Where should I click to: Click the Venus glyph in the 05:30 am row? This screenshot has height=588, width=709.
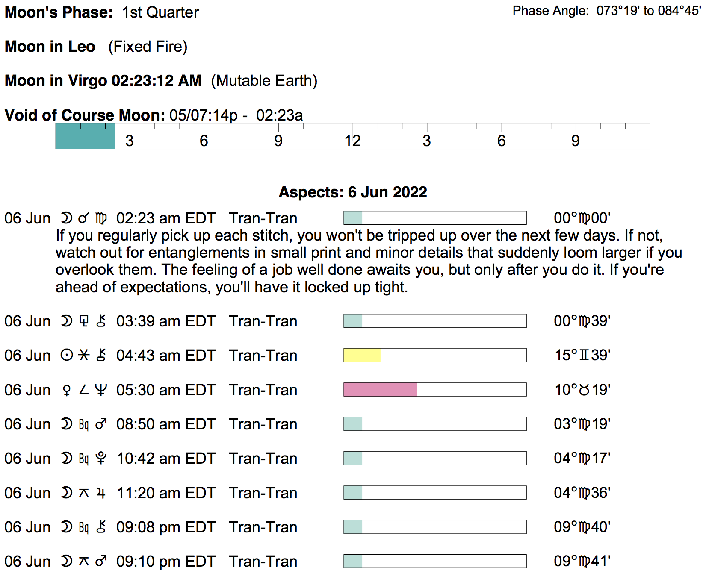click(67, 390)
